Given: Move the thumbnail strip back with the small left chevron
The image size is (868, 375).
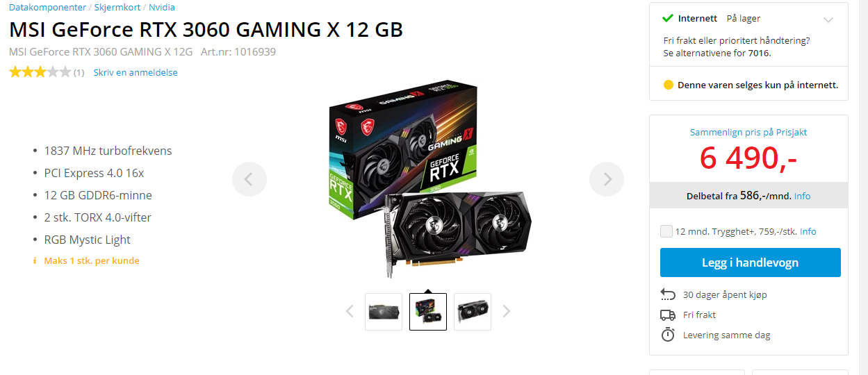Looking at the screenshot, I should click(x=350, y=311).
